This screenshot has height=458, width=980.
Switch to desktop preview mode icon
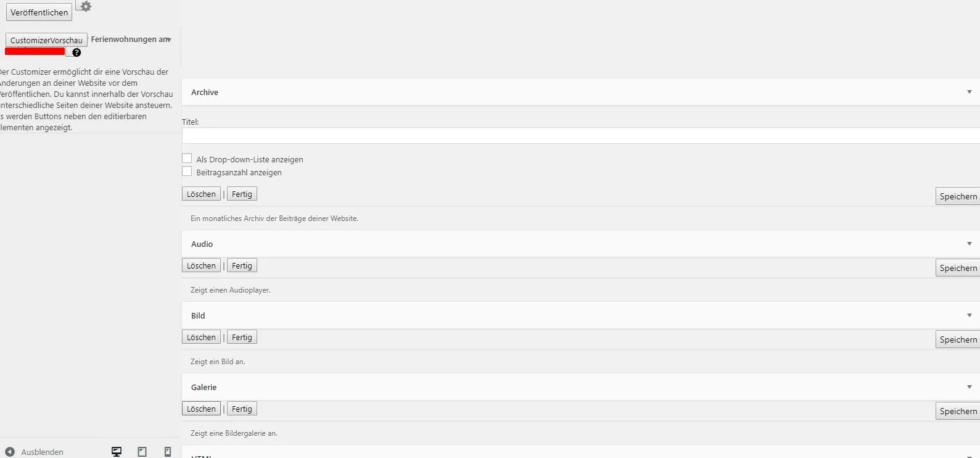[x=117, y=452]
